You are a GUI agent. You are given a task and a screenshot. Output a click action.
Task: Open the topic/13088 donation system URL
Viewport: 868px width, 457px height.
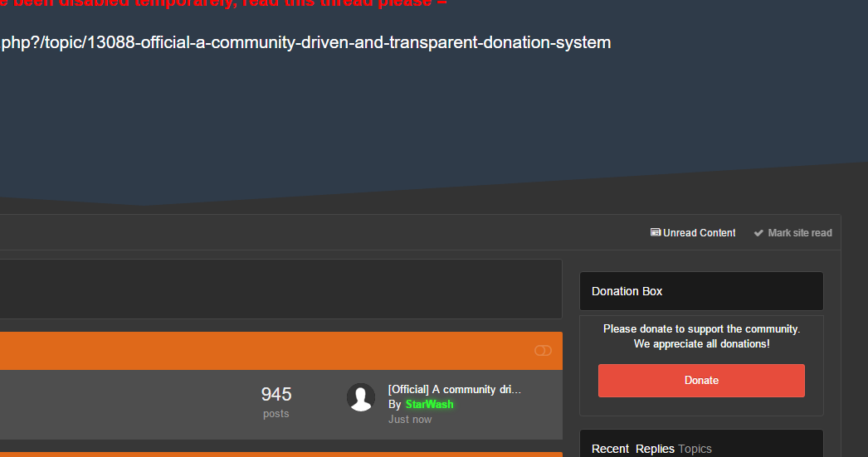pyautogui.click(x=305, y=42)
